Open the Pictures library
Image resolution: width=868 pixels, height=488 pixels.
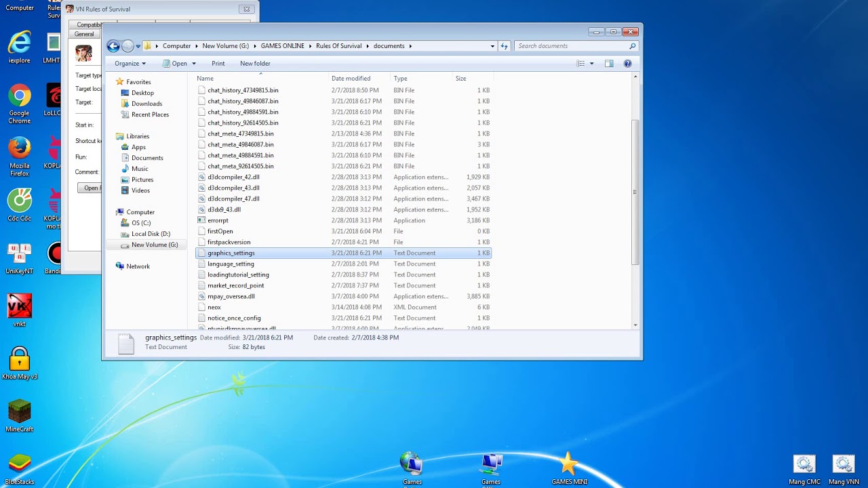click(142, 180)
